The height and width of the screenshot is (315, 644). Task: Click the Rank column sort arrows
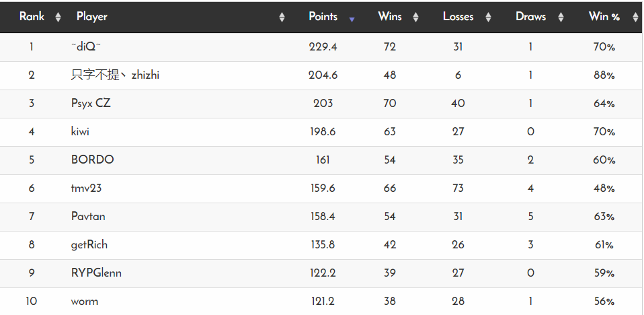pos(58,17)
